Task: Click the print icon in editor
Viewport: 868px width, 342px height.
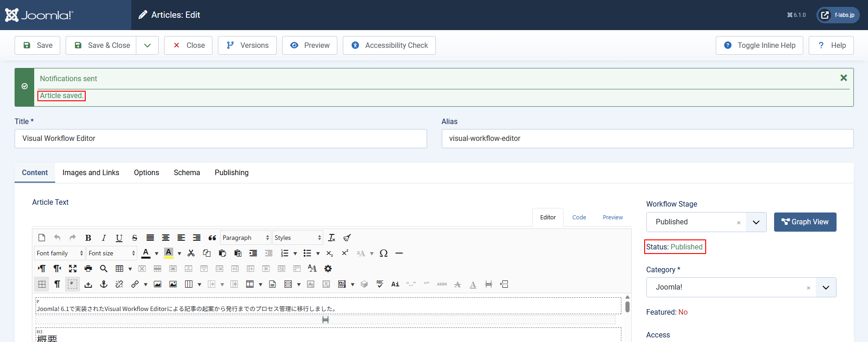Action: tap(88, 269)
